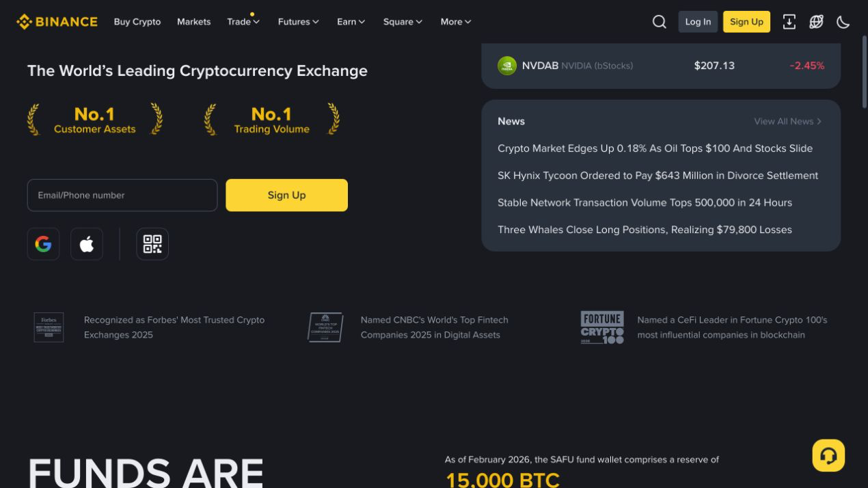Open the Buy Crypto menu item
This screenshot has height=488, width=868.
click(x=137, y=22)
